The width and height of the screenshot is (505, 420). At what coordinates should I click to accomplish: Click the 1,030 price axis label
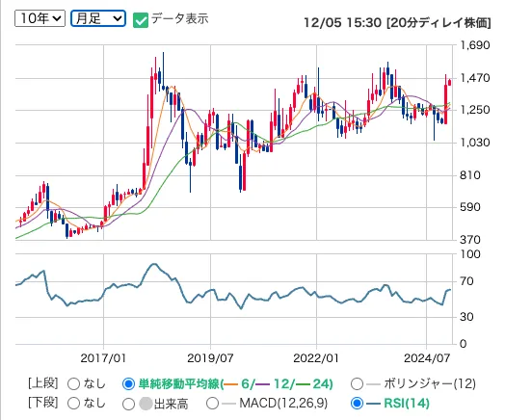click(x=475, y=143)
